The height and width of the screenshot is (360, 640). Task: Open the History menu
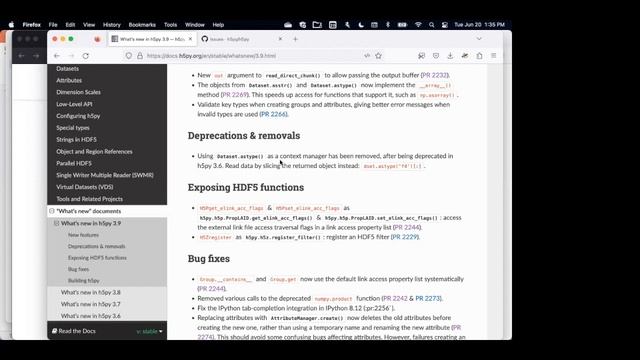coord(111,25)
